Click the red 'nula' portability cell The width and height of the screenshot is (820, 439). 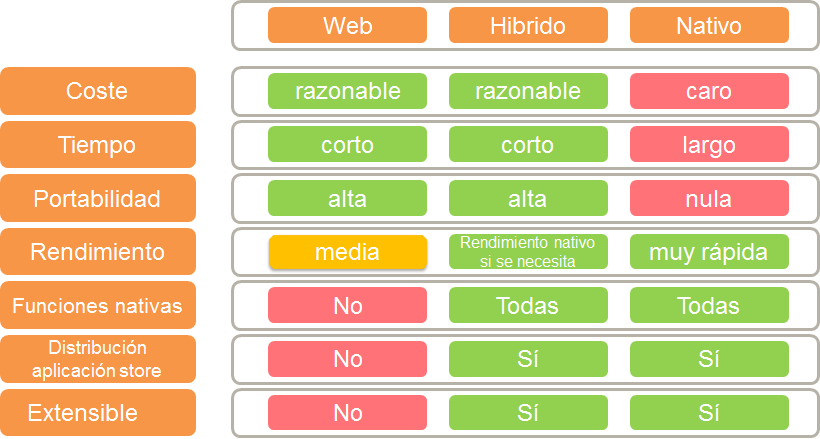tap(709, 199)
